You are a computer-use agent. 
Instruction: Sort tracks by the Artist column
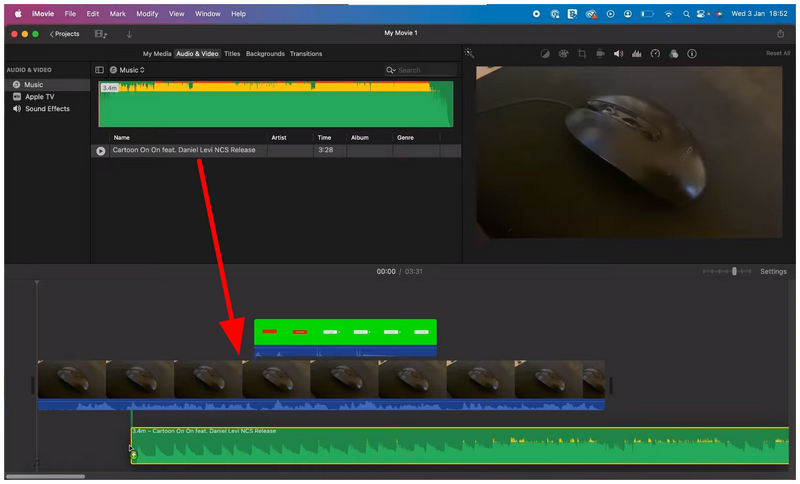(279, 138)
